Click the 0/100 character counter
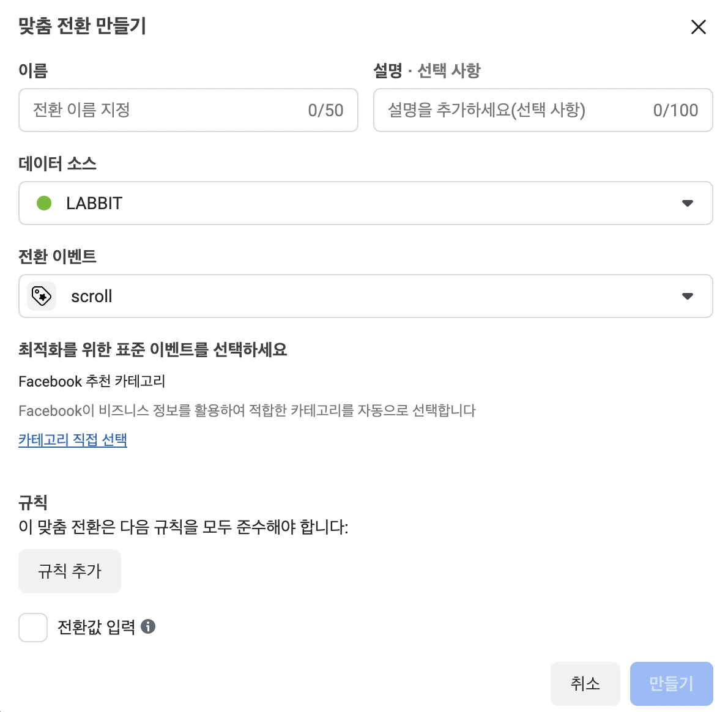Screen dimensions: 728x712 tap(675, 111)
